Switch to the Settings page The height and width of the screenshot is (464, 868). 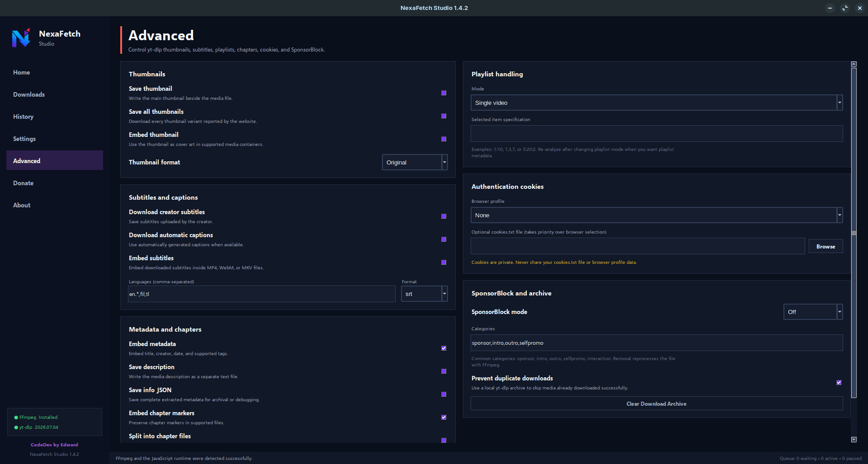click(x=55, y=139)
